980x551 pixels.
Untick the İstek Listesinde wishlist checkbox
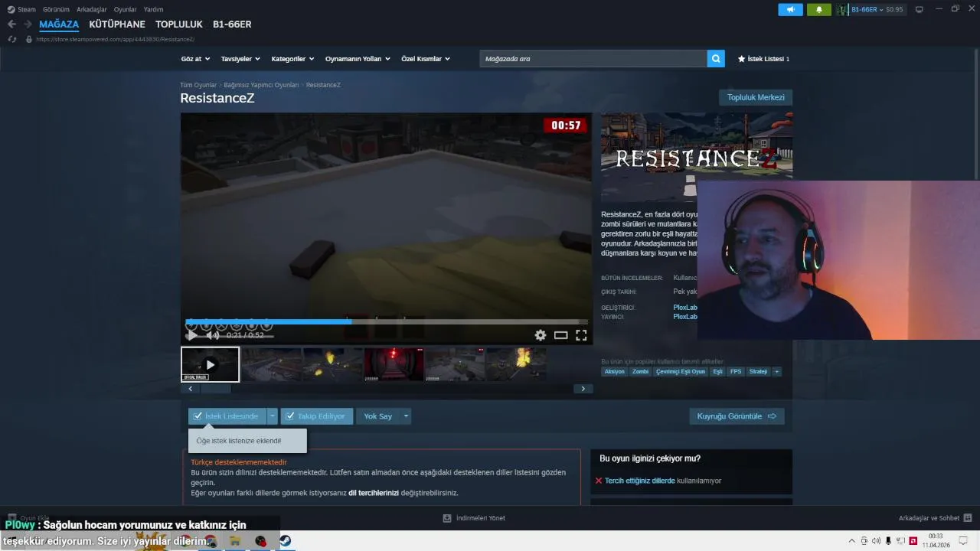click(x=198, y=416)
